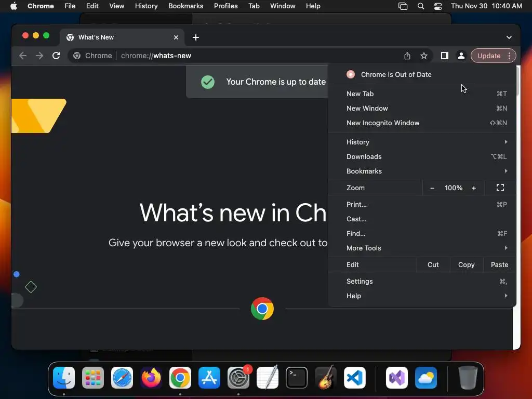
Task: Open a New Incognito Window
Action: (422, 123)
